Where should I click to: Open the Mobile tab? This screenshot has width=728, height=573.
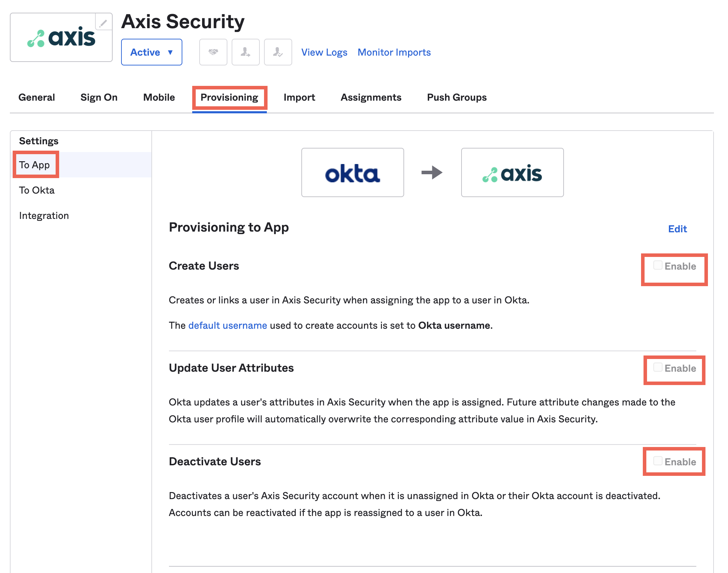tap(159, 97)
